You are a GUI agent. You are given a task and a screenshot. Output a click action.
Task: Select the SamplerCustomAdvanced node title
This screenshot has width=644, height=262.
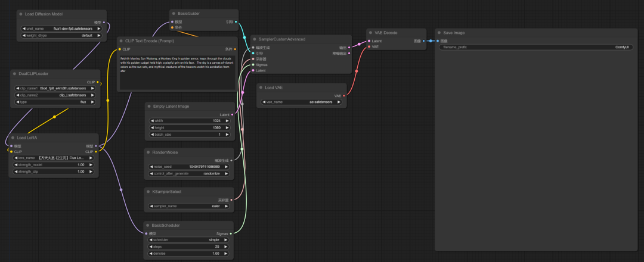(281, 39)
